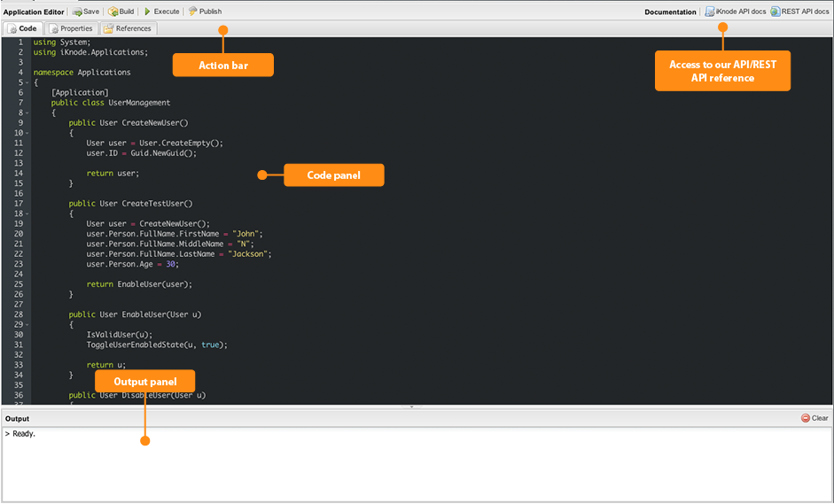Select the Code tab
The image size is (834, 504).
click(x=22, y=28)
